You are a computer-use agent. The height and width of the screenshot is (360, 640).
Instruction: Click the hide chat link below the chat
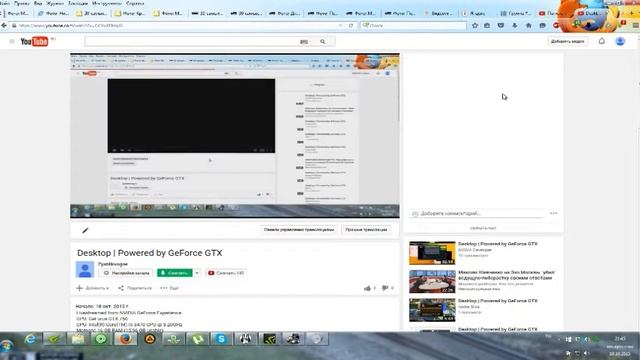pos(483,229)
